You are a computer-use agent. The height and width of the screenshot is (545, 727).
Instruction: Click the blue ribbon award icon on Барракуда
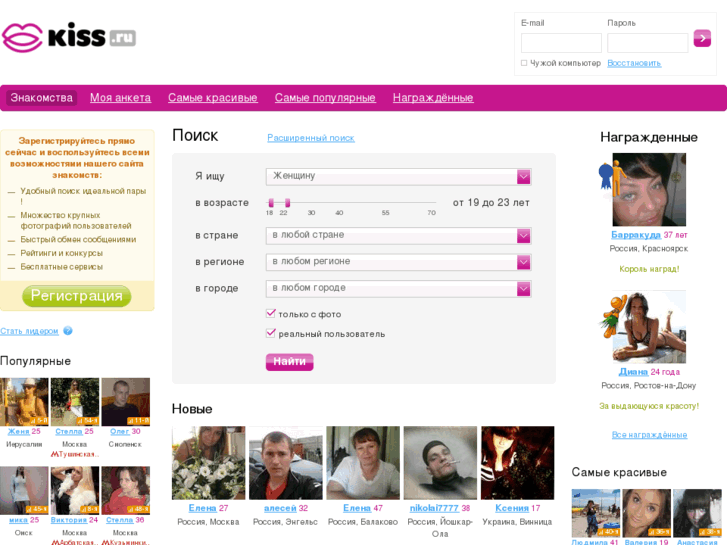click(606, 177)
